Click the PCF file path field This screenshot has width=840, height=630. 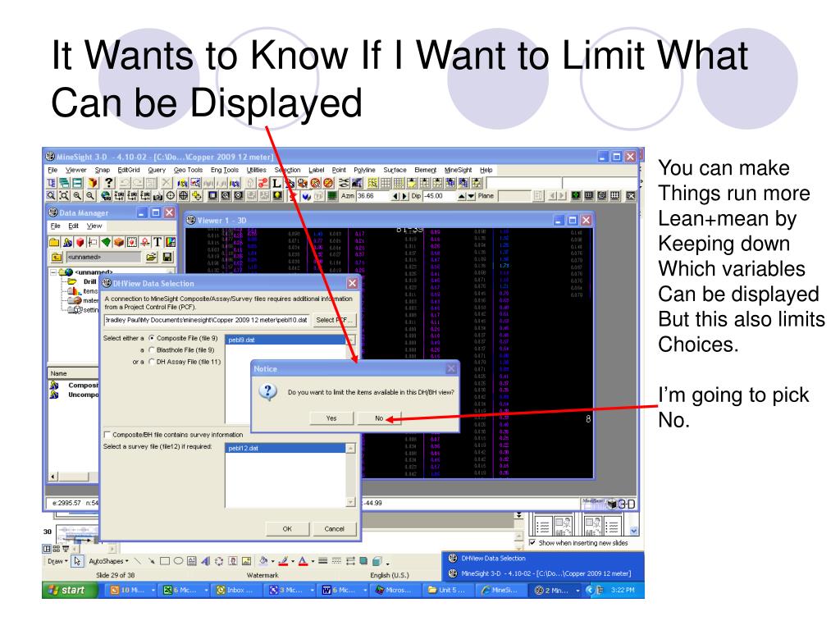206,320
